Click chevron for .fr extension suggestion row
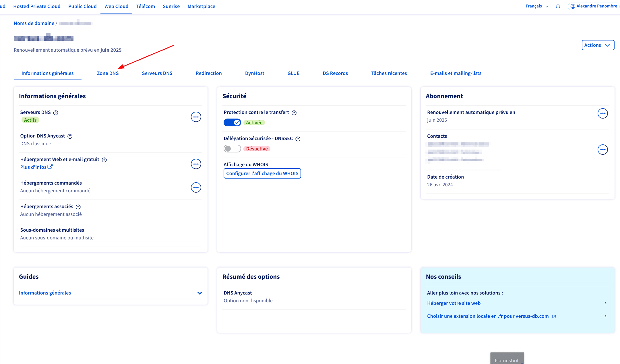This screenshot has width=620, height=364. click(606, 316)
